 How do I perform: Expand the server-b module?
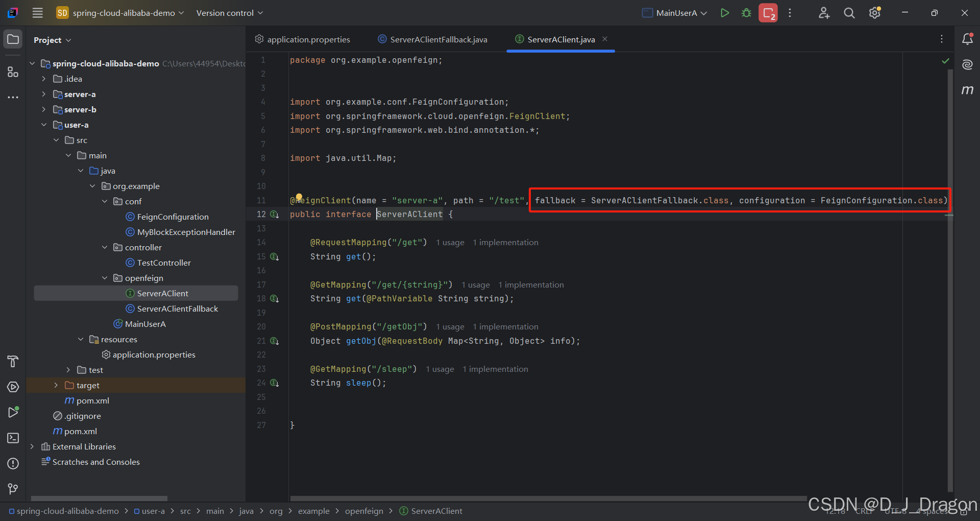click(44, 109)
